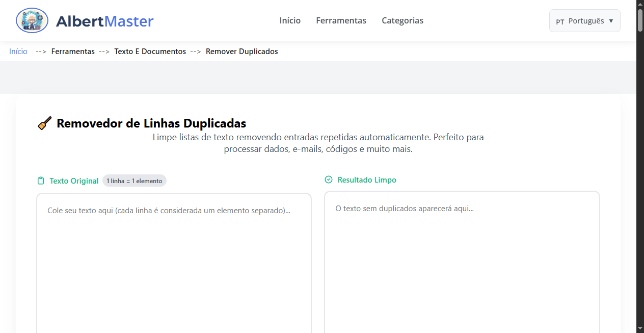Open Texto E Documentos from the breadcrumb

pos(150,51)
